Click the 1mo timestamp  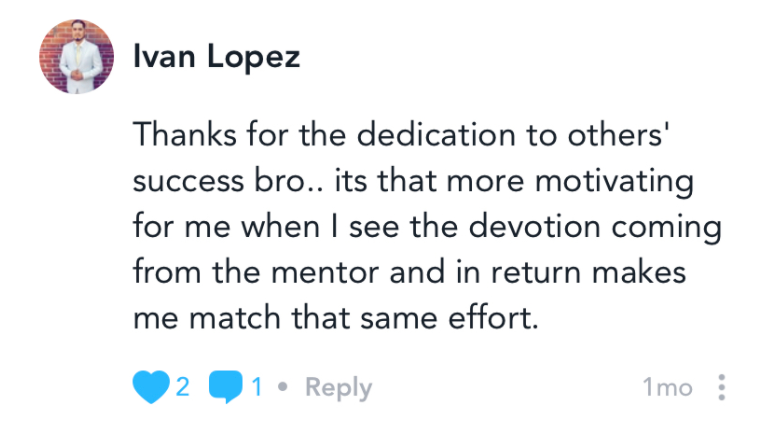[x=668, y=388]
